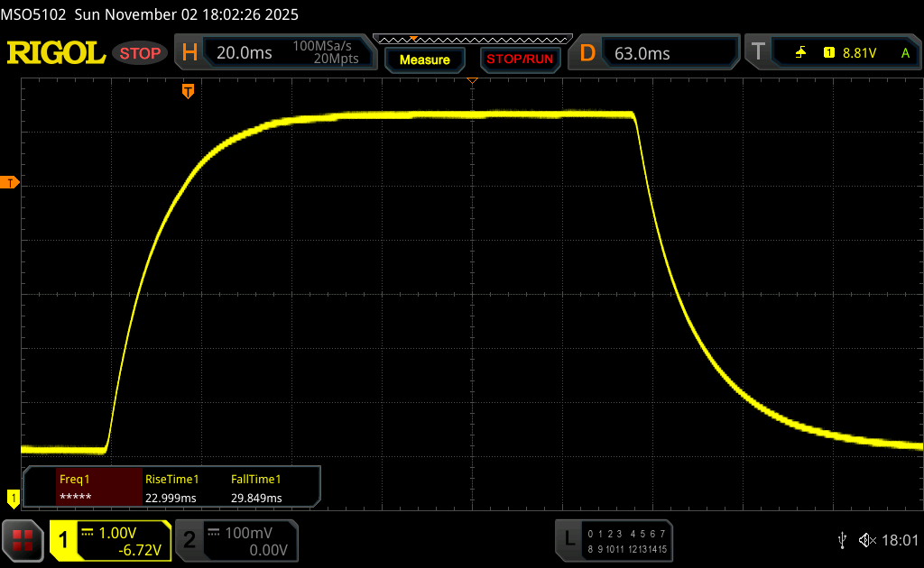Mute sound via the speaker icon

point(866,540)
